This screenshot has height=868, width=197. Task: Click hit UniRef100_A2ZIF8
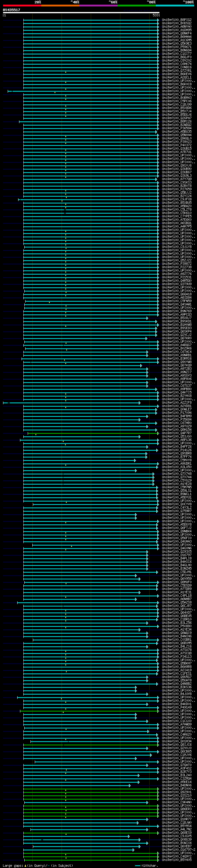(x=176, y=402)
